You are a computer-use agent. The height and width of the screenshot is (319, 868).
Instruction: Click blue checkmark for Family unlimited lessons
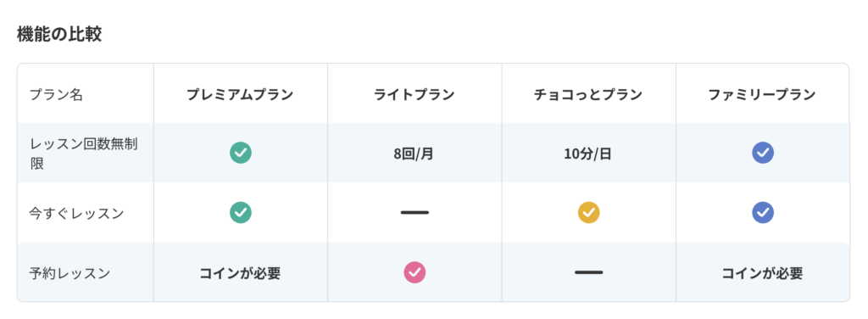763,153
